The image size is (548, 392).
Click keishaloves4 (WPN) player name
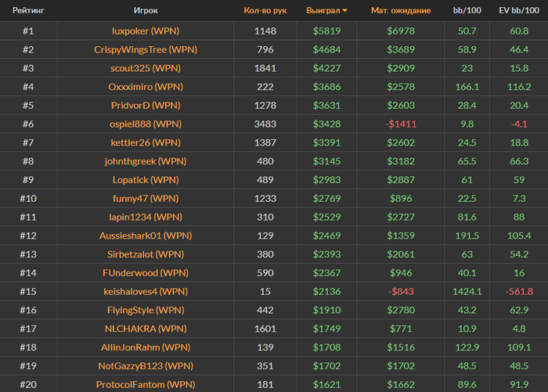[145, 291]
